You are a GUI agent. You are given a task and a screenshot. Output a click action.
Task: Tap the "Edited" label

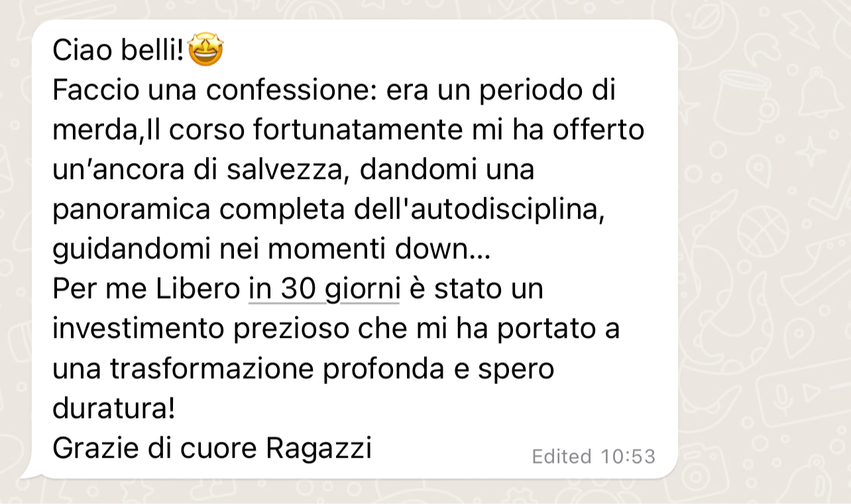561,456
